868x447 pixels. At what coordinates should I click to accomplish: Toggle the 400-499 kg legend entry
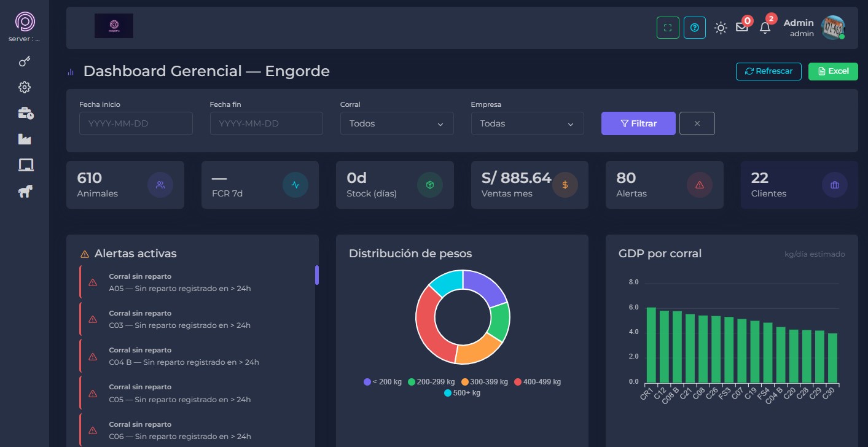tap(538, 382)
